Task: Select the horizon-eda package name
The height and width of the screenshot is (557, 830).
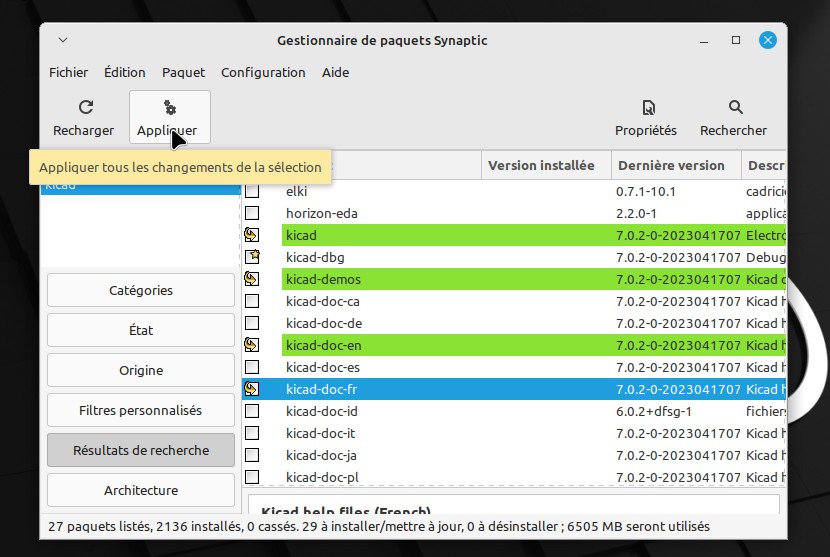Action: click(321, 213)
